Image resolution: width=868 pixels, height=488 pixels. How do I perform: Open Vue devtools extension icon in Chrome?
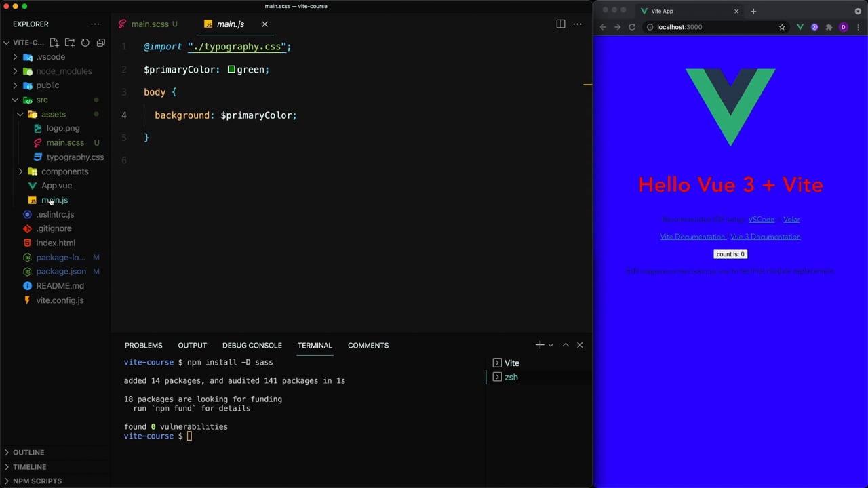point(800,27)
